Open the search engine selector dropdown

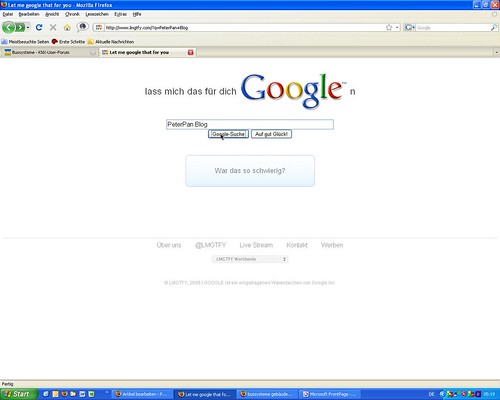tap(410, 27)
